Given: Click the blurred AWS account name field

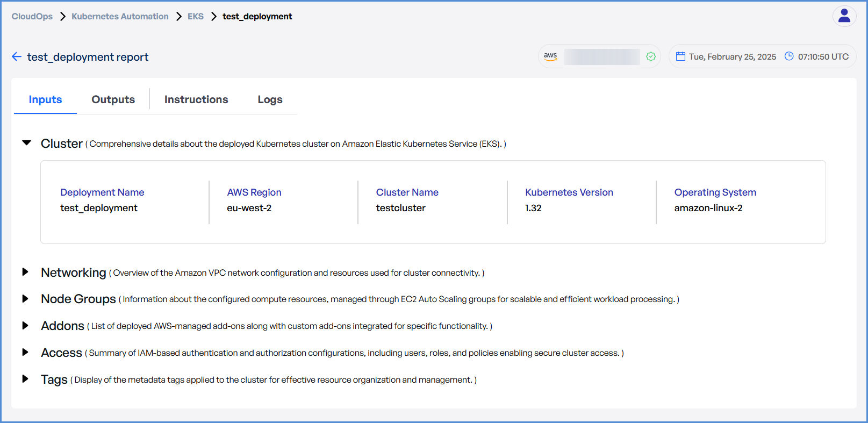Looking at the screenshot, I should click(601, 56).
